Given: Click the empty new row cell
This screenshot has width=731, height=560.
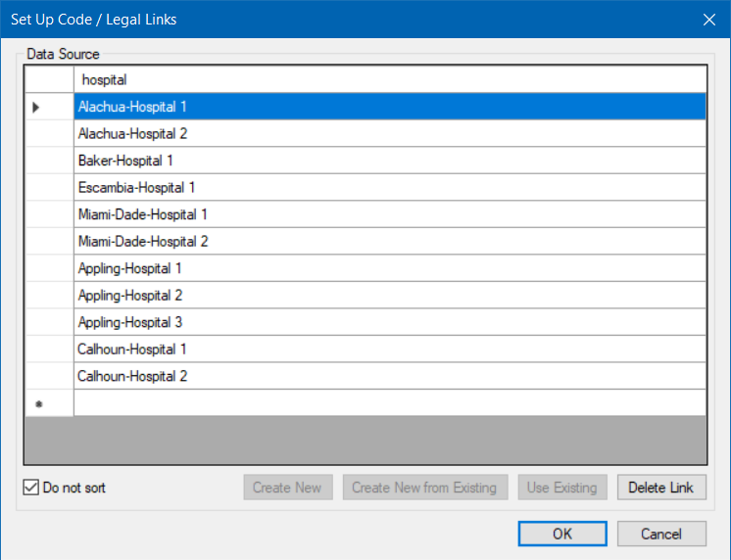Looking at the screenshot, I should (389, 402).
